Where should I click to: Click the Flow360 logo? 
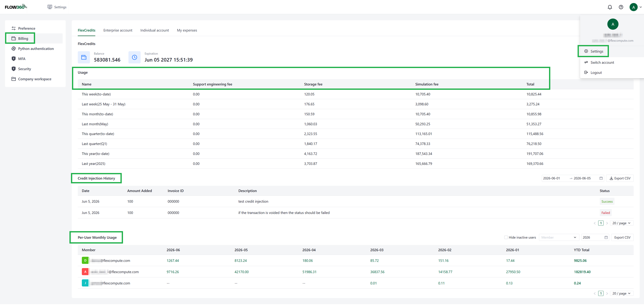(16, 7)
